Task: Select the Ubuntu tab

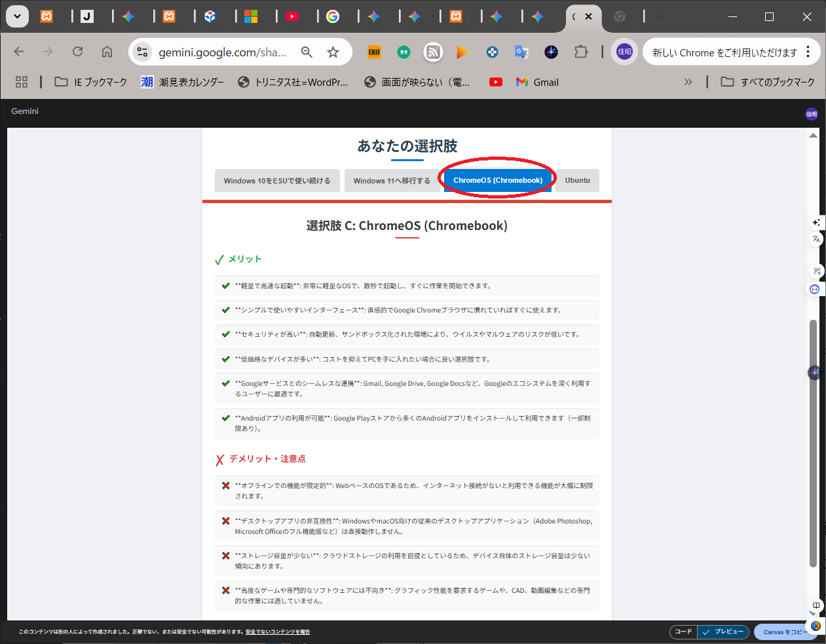Action: click(578, 180)
